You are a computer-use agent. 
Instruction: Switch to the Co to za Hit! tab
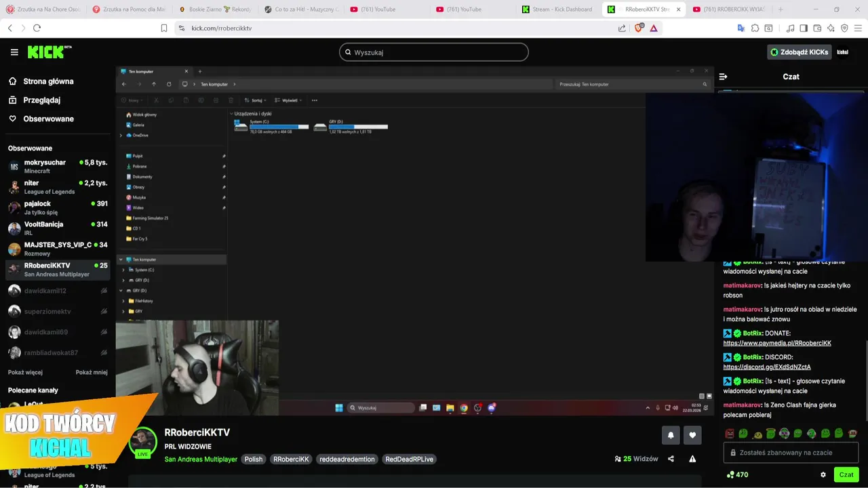(x=301, y=9)
